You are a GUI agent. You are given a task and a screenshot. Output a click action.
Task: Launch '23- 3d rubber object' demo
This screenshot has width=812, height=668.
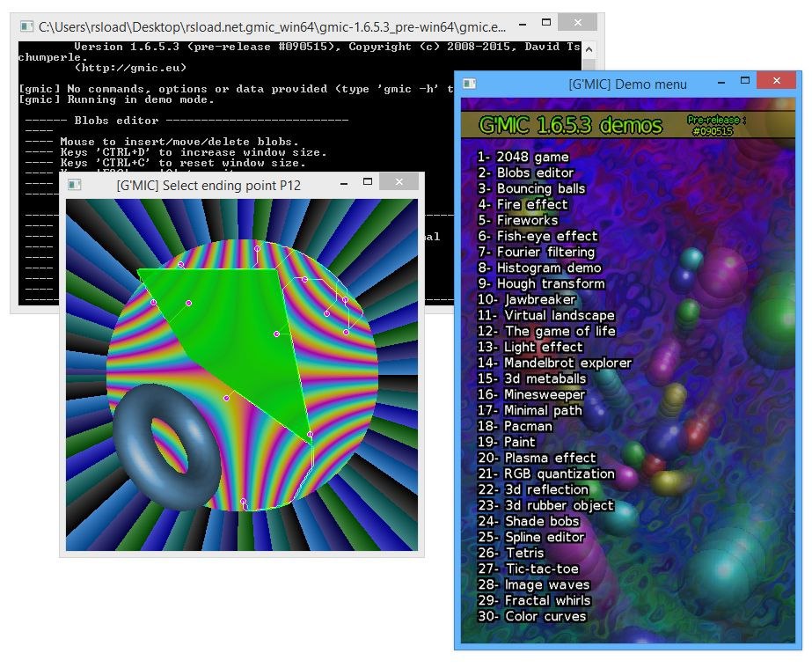tap(545, 505)
